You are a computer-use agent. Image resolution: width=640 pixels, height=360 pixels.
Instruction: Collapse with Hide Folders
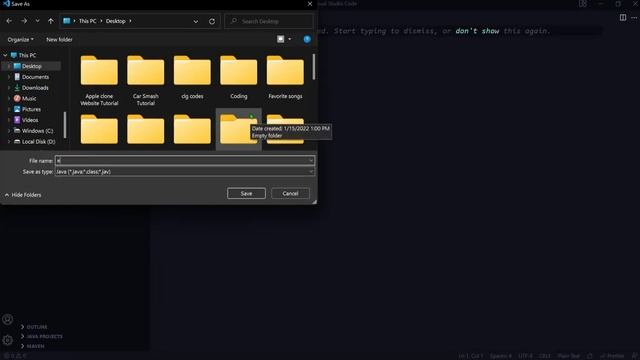pos(23,195)
